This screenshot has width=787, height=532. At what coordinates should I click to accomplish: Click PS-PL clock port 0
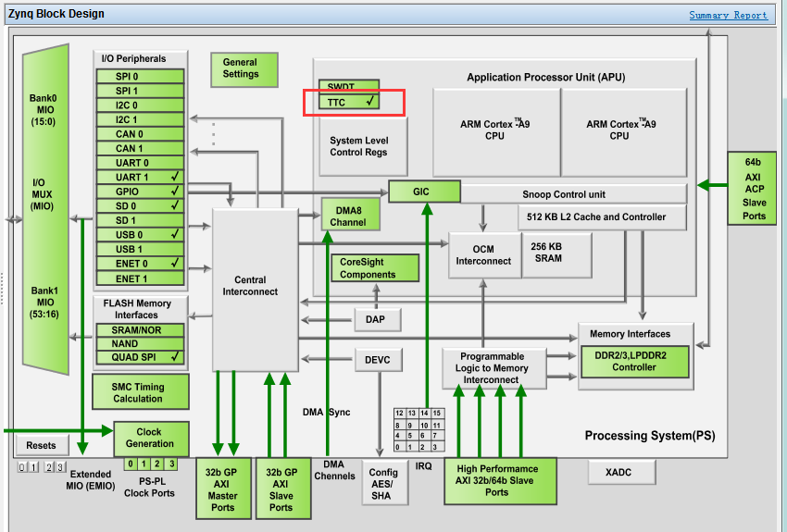(x=131, y=464)
